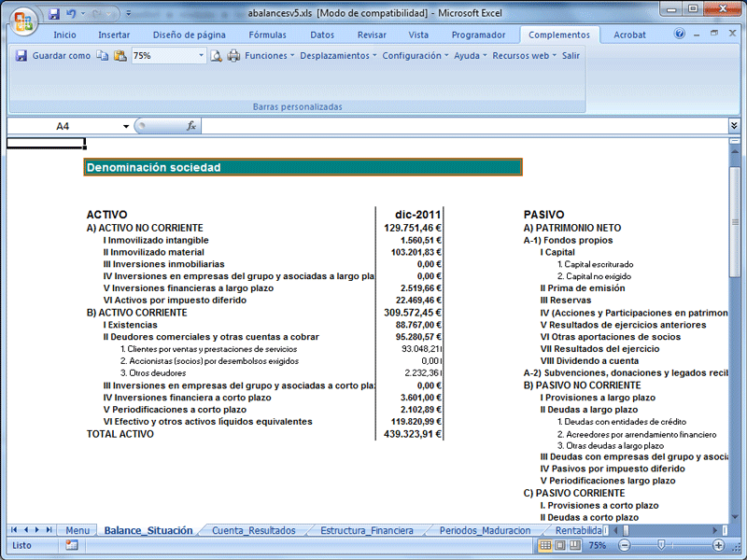Open the Configuración dropdown menu
Viewport: 747px width, 560px height.
click(415, 56)
